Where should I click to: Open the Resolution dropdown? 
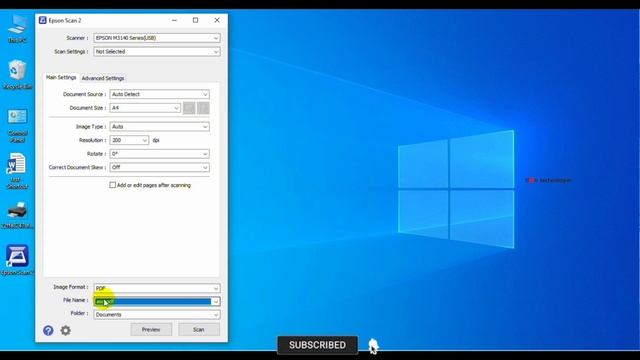(x=129, y=140)
